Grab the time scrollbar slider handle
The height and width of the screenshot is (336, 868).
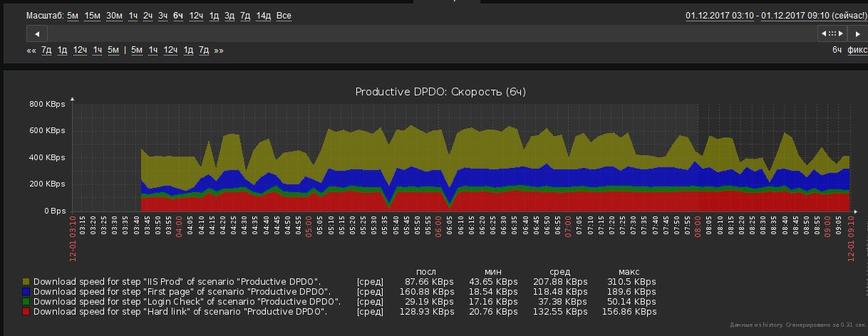click(x=832, y=33)
